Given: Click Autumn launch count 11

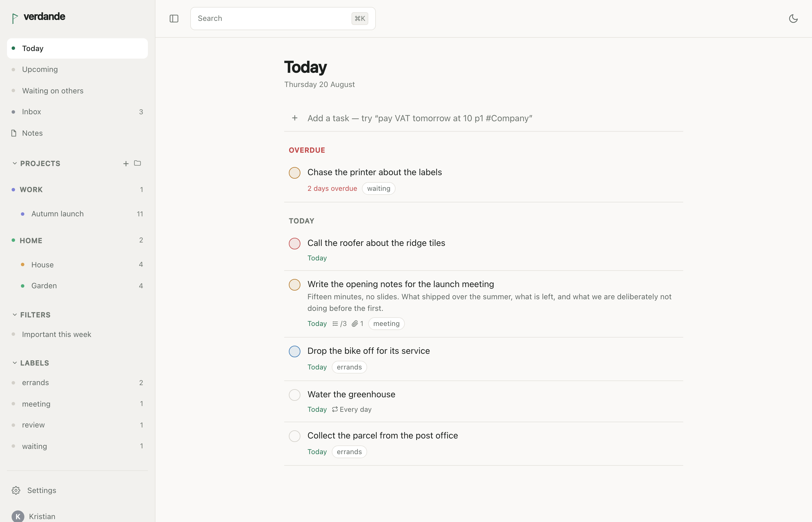Looking at the screenshot, I should click(x=140, y=214).
